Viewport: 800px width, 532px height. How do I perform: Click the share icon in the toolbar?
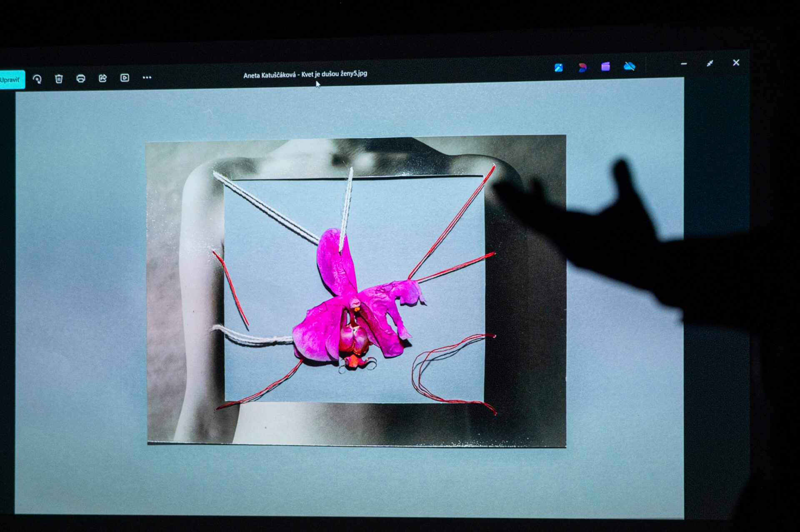102,78
